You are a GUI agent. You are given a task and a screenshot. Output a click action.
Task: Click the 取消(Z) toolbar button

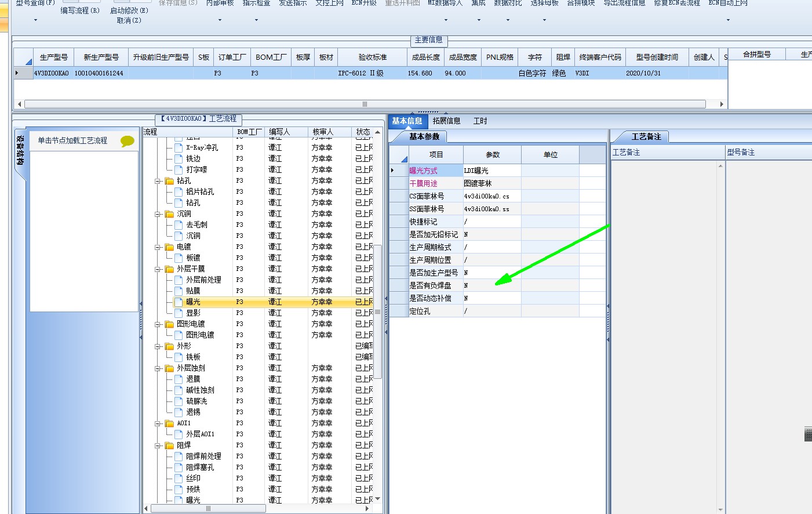129,20
